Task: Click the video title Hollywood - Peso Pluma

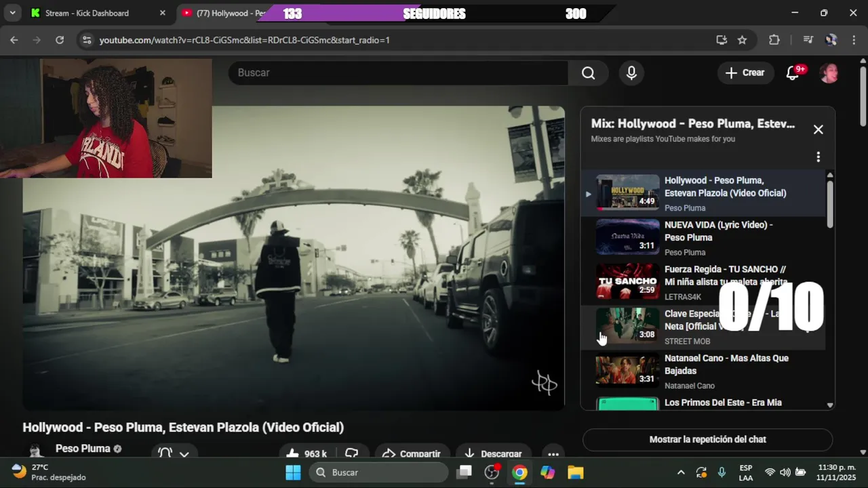Action: 183,427
